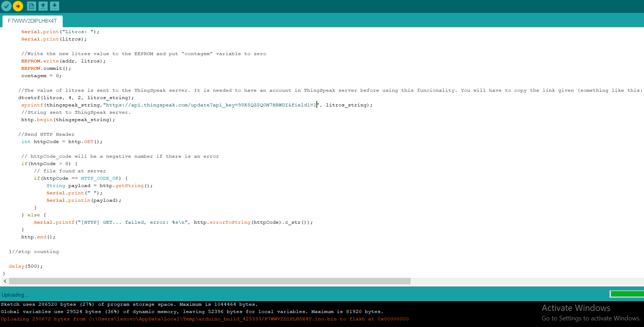The image size is (644, 327).
Task: Click the EEPROM.commit() line
Action: point(46,68)
